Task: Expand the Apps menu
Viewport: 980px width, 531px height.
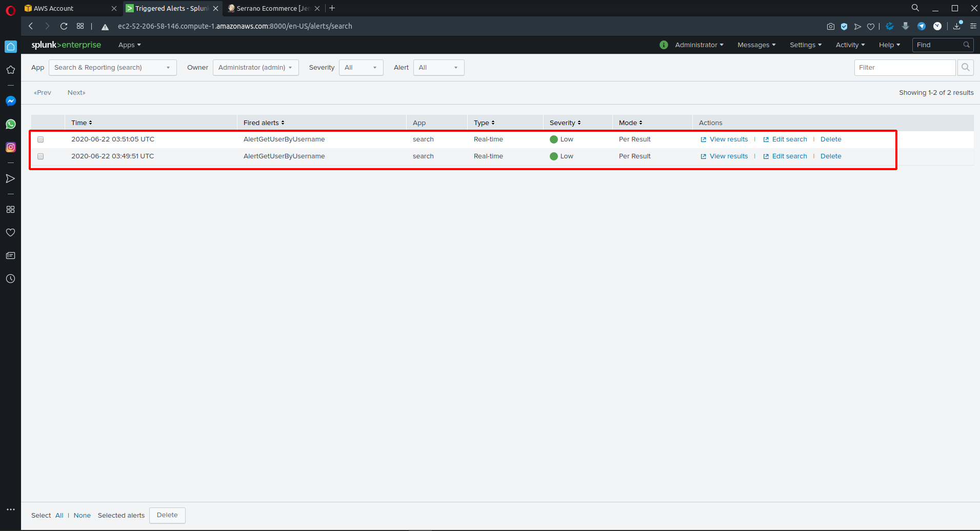Action: click(129, 45)
